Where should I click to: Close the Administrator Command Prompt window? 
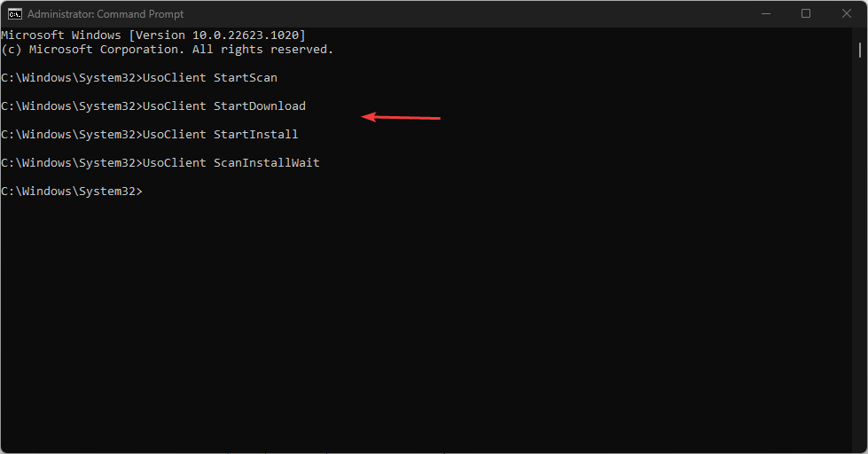847,14
